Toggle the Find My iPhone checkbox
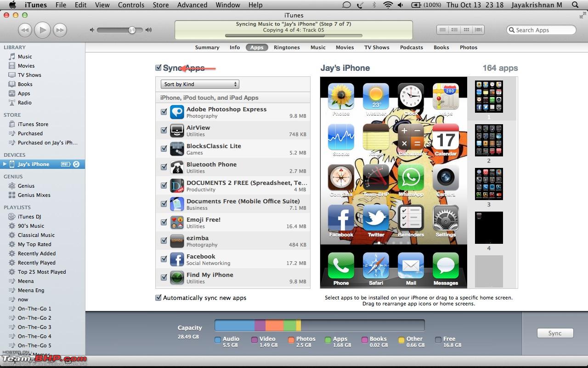This screenshot has width=588, height=368. pos(164,277)
